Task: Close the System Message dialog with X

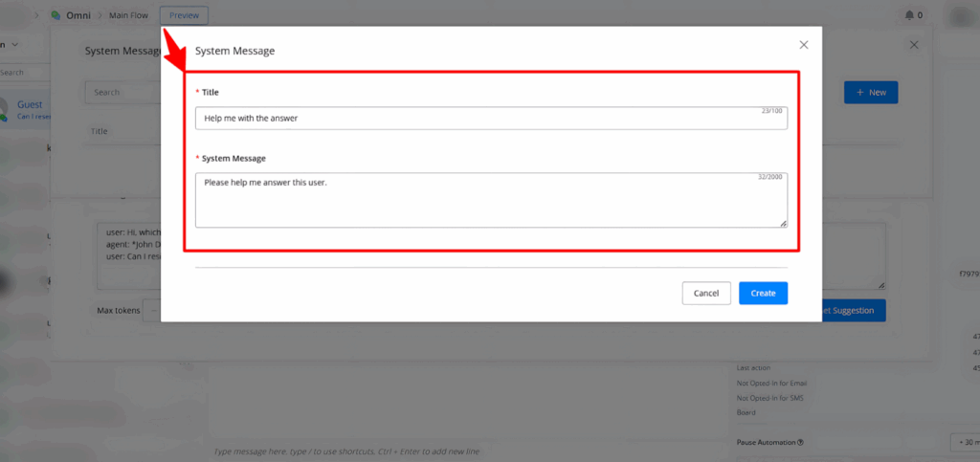Action: [804, 45]
